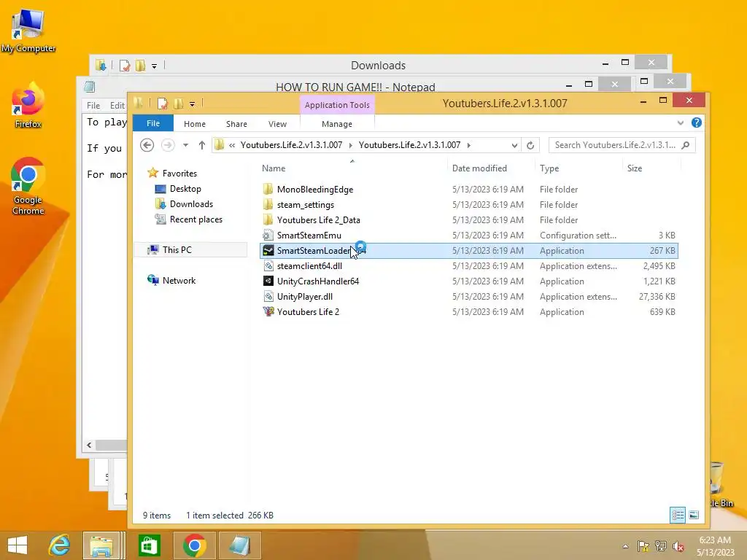Select Google Chrome desktop shortcut
Image resolution: width=747 pixels, height=560 pixels.
coord(28,186)
